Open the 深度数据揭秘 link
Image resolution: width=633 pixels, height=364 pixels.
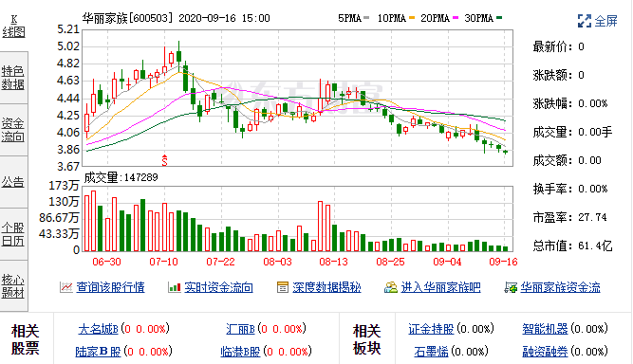326,287
